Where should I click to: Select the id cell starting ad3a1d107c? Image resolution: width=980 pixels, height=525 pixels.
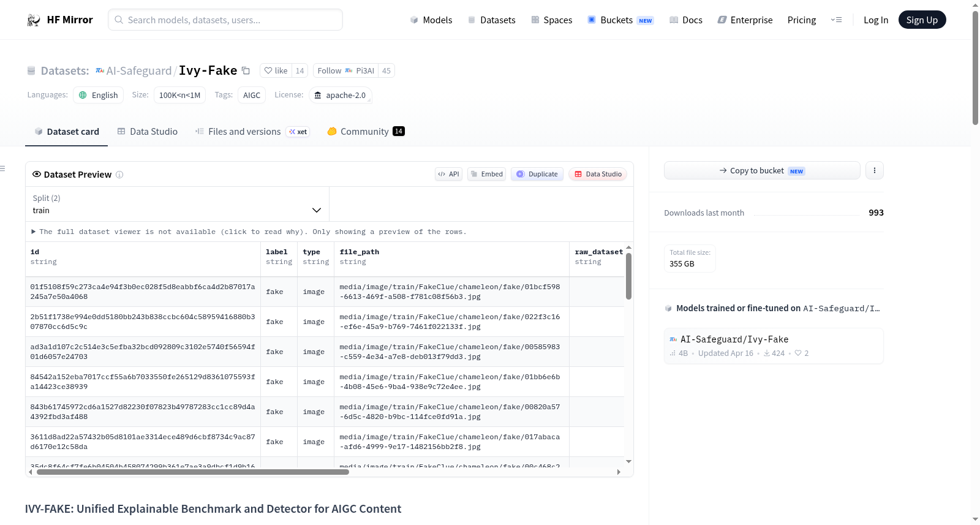[143, 352]
